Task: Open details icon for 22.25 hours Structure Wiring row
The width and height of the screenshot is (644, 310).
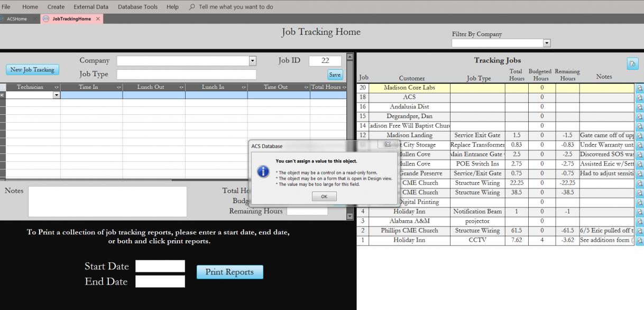Action: (x=640, y=183)
